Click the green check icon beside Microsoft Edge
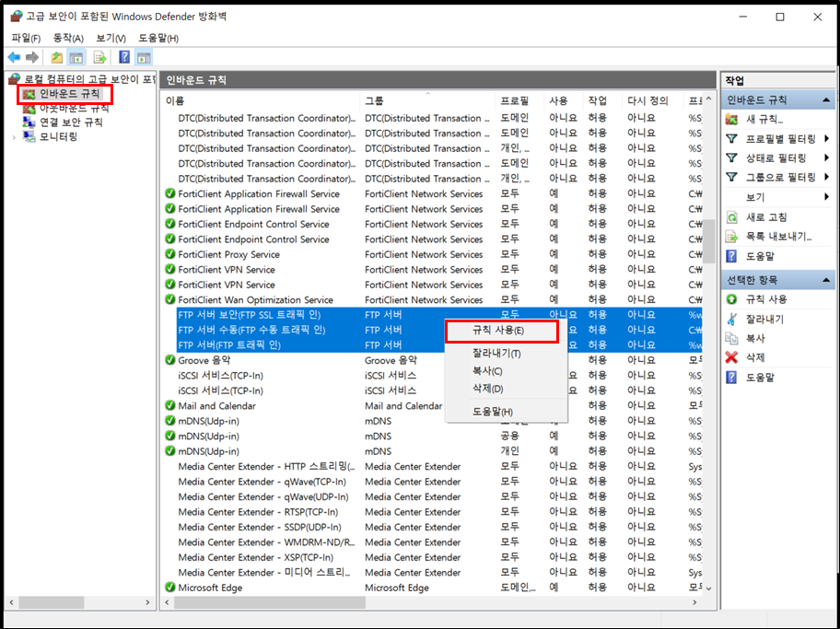Image resolution: width=840 pixels, height=629 pixels. pos(170,588)
